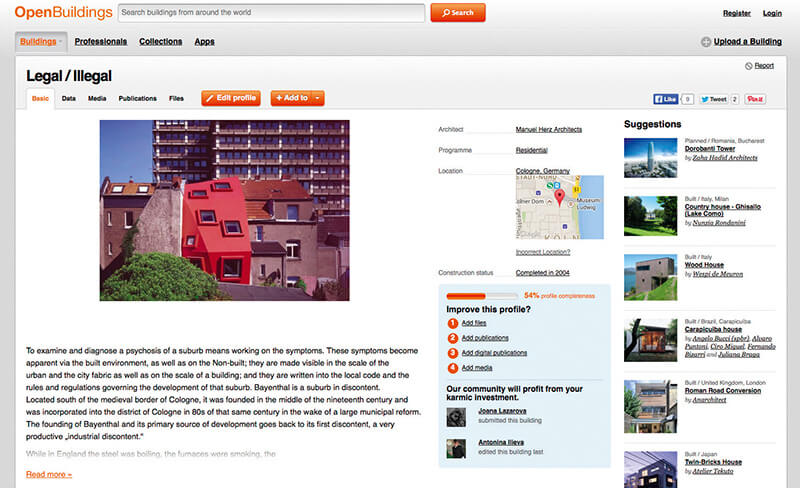Open the Buildings menu dropdown
The width and height of the screenshot is (800, 488).
[x=41, y=42]
